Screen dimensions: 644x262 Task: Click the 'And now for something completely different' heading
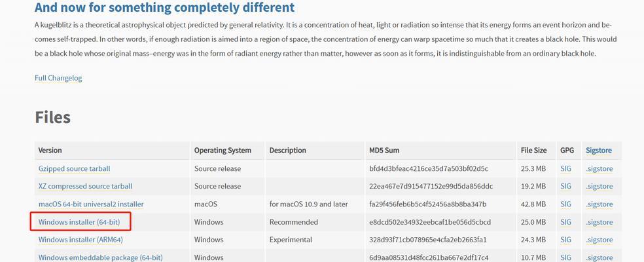[x=165, y=7]
